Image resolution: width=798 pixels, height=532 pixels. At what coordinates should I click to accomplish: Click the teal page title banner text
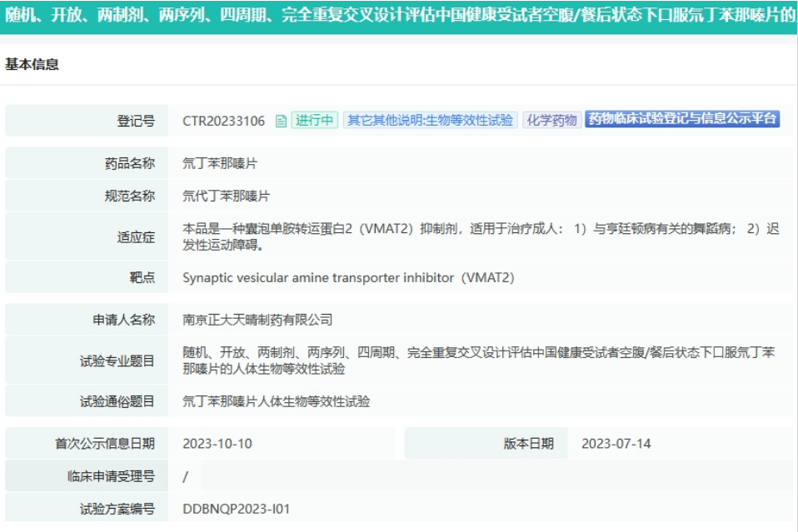click(x=399, y=15)
